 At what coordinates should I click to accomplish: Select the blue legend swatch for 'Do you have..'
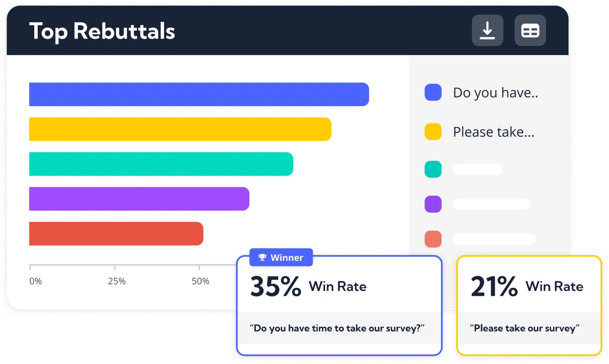coord(433,92)
